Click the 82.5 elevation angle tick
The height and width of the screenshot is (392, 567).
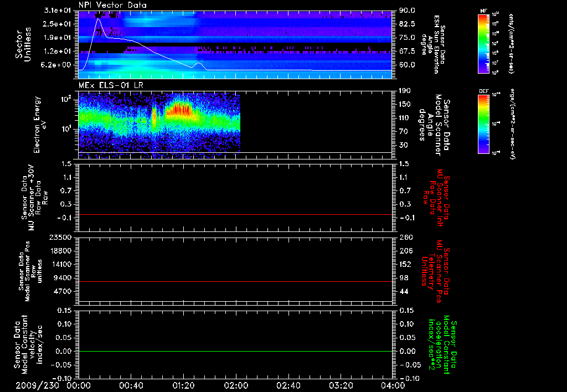pos(407,24)
